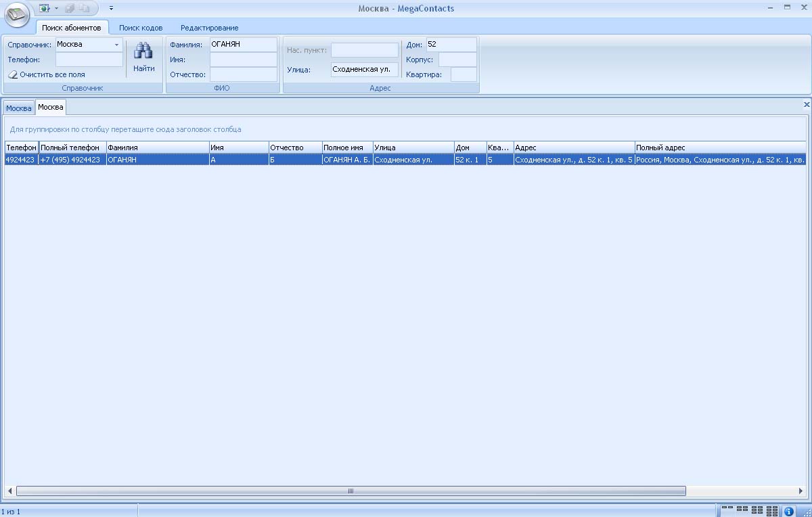Click the Дом input field with 52
Screen dimensions: 812x517
point(451,45)
